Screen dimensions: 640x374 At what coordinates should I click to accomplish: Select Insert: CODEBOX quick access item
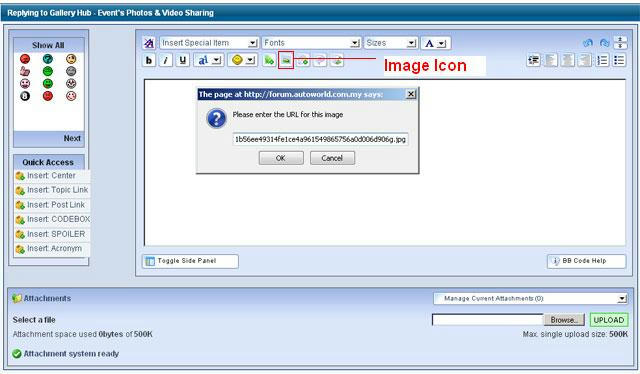coord(51,219)
